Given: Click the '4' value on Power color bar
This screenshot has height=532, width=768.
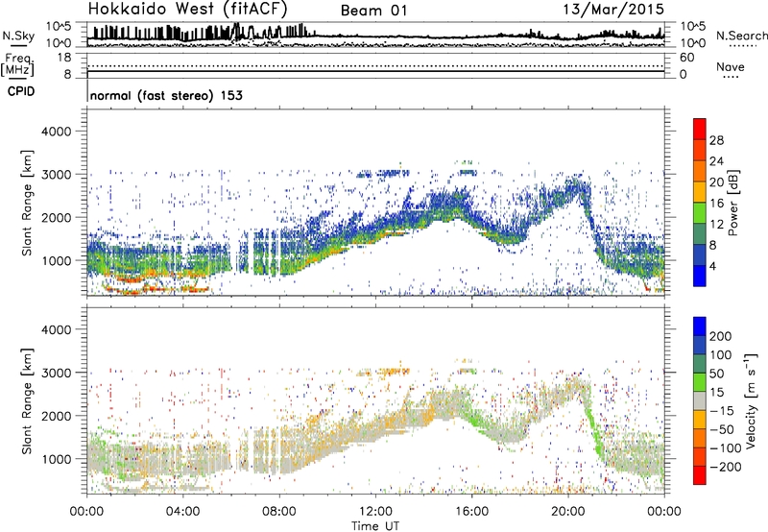Looking at the screenshot, I should pyautogui.click(x=713, y=266).
